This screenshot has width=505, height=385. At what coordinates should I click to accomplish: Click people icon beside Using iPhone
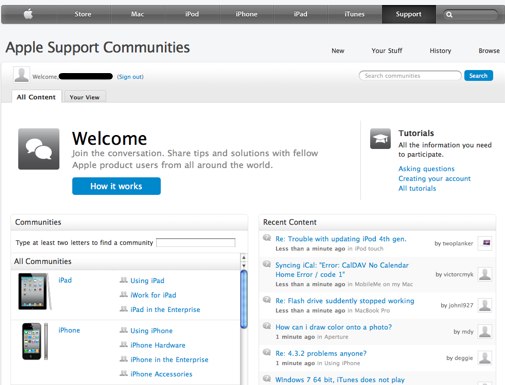pos(124,330)
